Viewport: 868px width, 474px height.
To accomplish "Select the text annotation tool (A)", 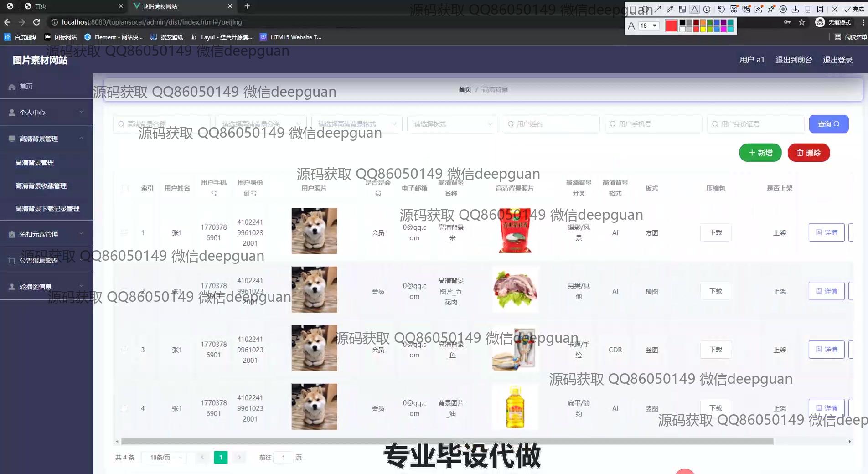I will [x=694, y=9].
